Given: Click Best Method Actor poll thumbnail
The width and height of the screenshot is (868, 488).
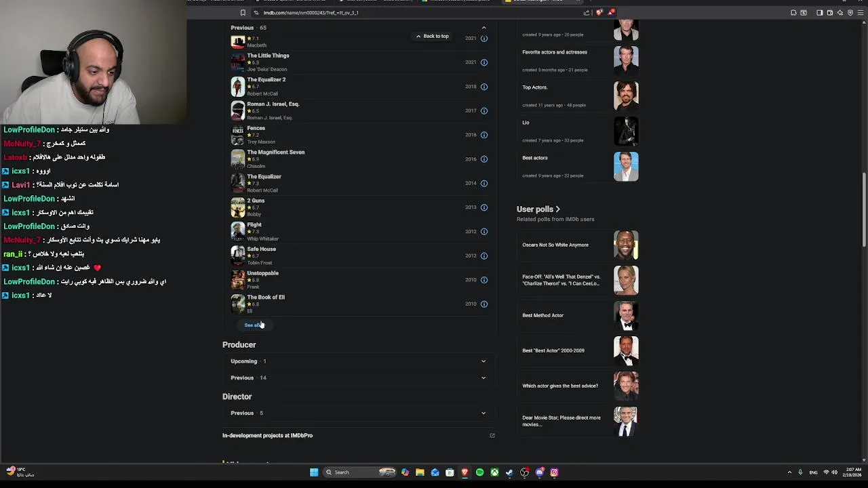Looking at the screenshot, I should [x=626, y=315].
